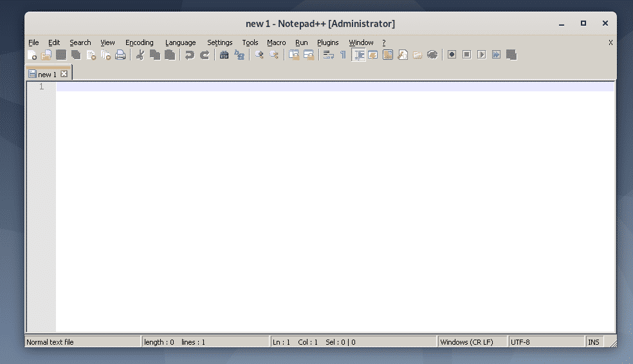
Task: Toggle show all characters pilcrow icon
Action: pyautogui.click(x=343, y=55)
